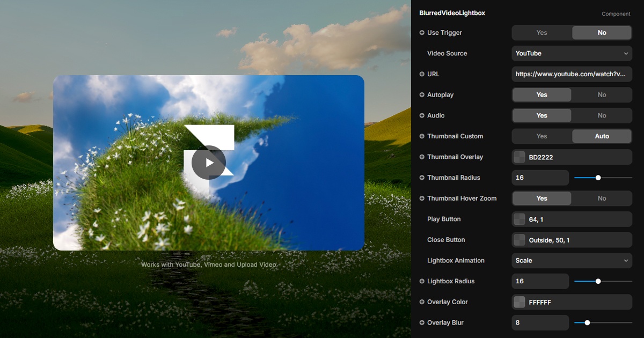
Task: Click the plus icon next to Audio
Action: pyautogui.click(x=422, y=115)
